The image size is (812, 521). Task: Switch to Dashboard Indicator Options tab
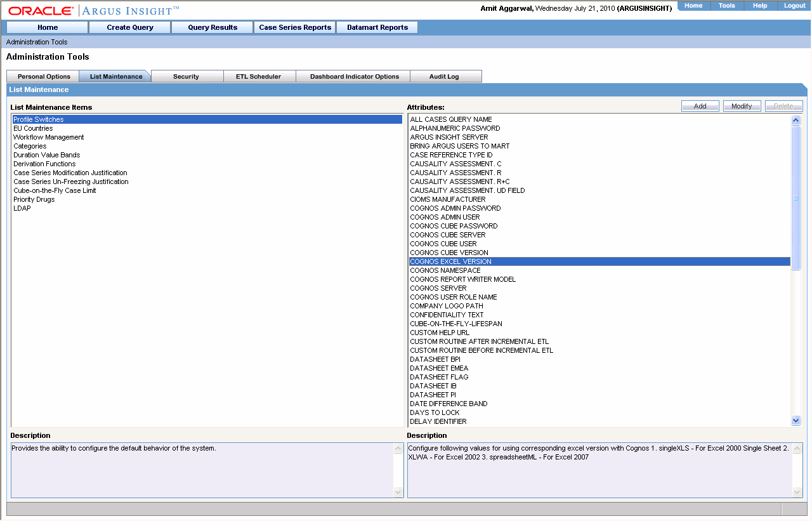click(x=355, y=76)
